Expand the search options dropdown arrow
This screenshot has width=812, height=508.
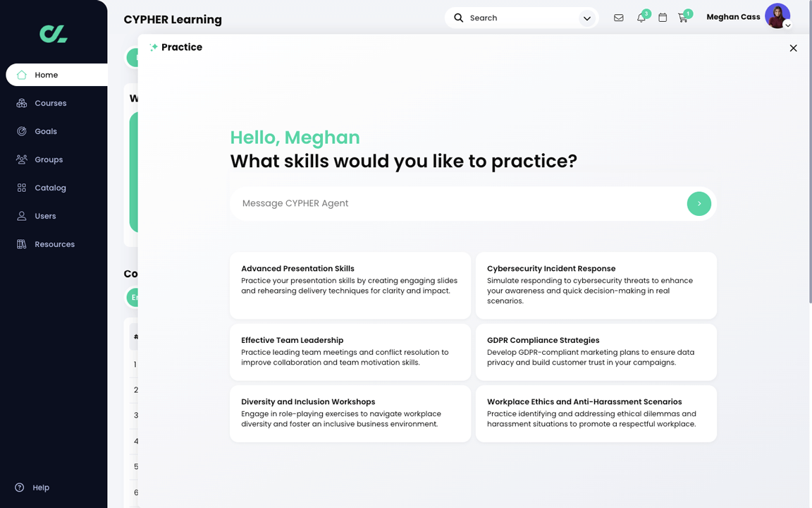coord(586,18)
